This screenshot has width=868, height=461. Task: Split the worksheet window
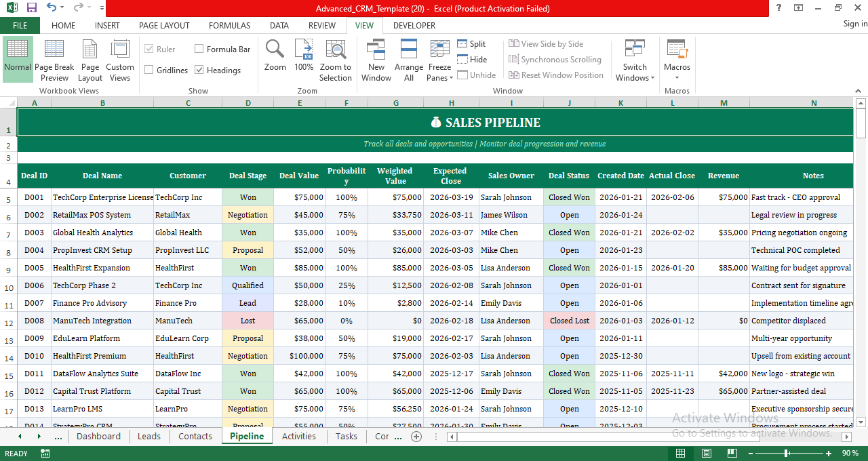(x=471, y=44)
